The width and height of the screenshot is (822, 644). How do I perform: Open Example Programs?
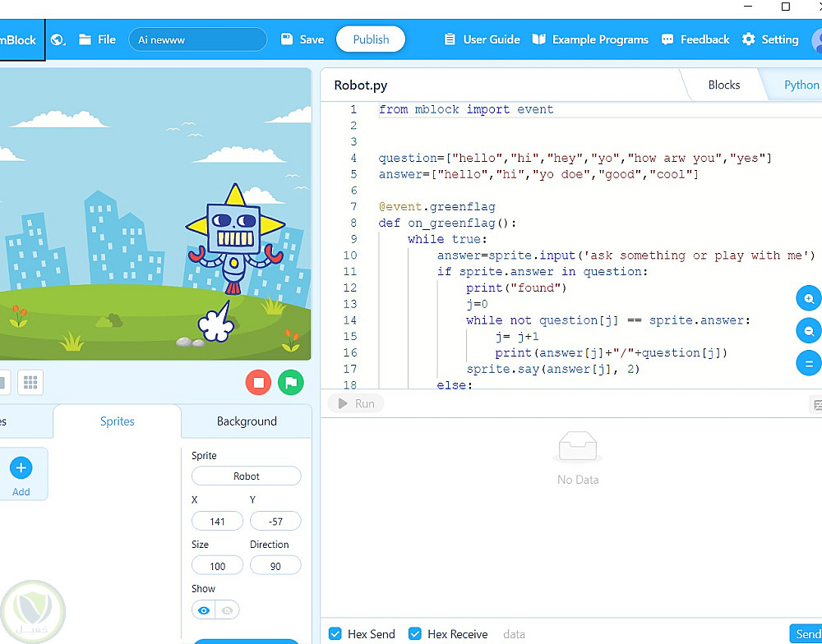pyautogui.click(x=590, y=39)
